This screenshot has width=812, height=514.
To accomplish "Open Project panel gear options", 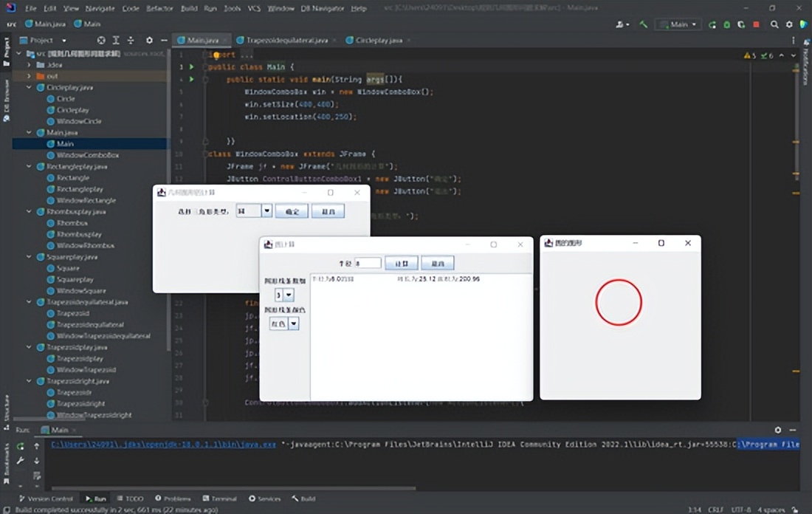I will coord(148,40).
